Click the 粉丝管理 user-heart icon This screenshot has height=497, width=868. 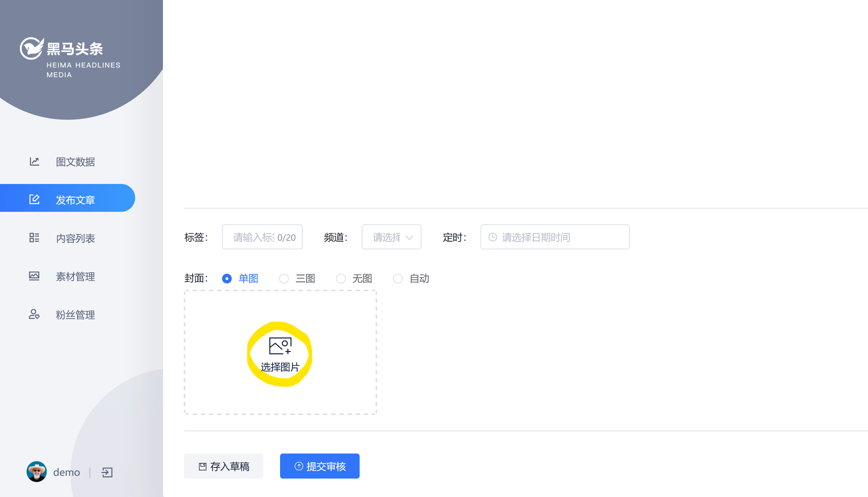(34, 314)
